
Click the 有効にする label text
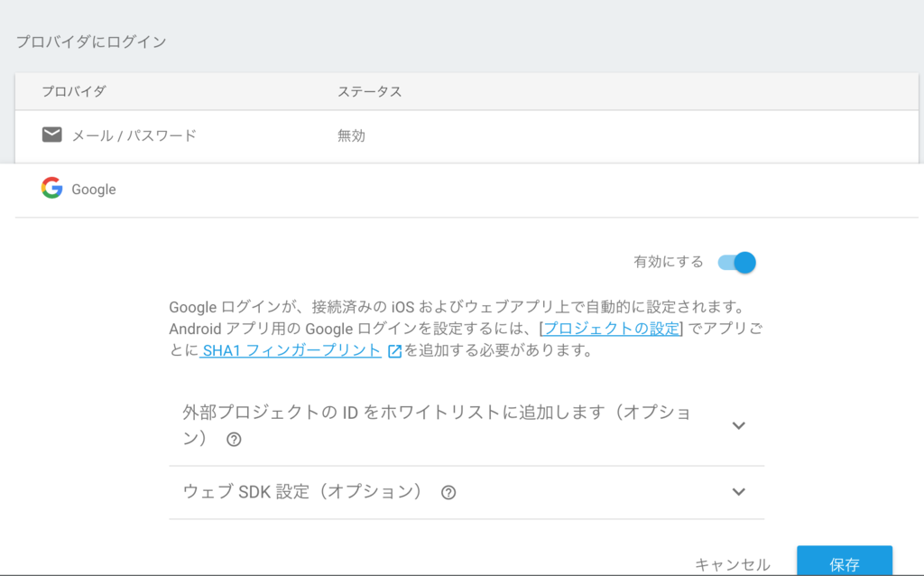[x=669, y=262]
